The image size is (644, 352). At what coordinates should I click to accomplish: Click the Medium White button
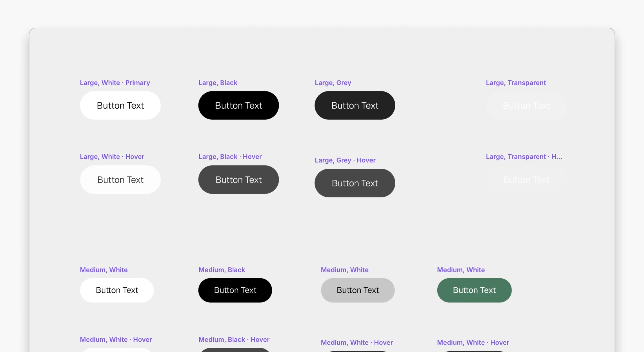[x=117, y=290]
